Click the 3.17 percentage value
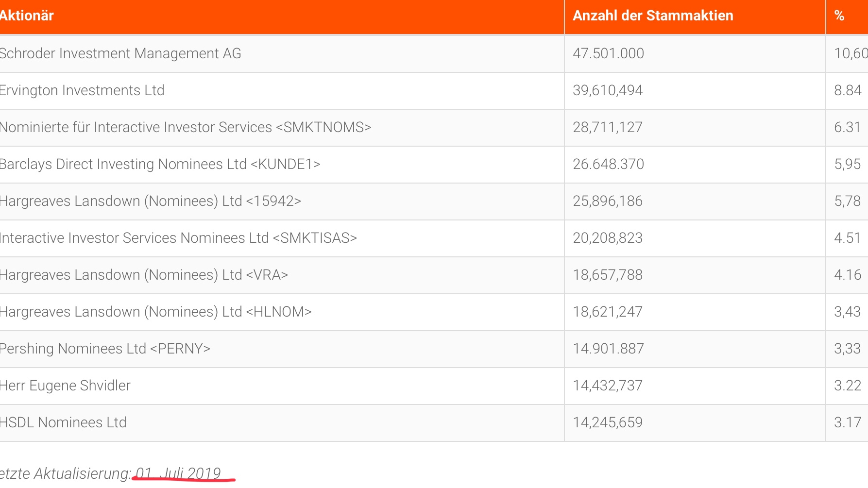The image size is (868, 488). 848,422
